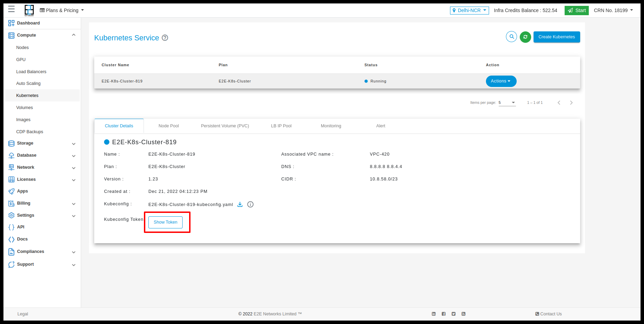Expand the Settings section chevron
The image size is (644, 324).
click(74, 216)
